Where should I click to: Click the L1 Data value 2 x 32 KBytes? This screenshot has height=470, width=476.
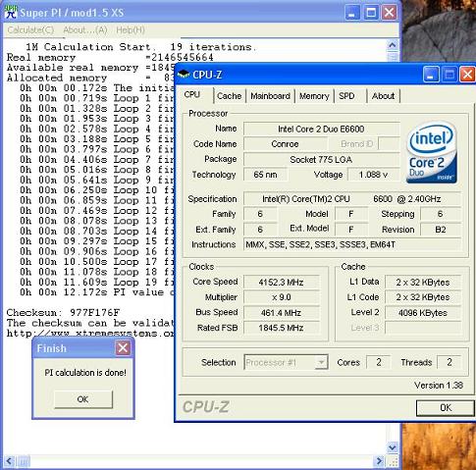coord(423,282)
